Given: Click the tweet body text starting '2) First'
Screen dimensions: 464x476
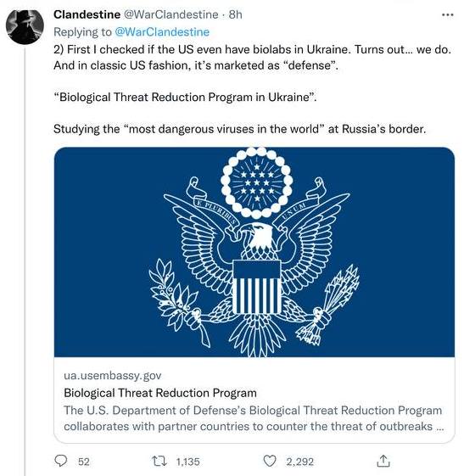Looking at the screenshot, I should pyautogui.click(x=253, y=58).
